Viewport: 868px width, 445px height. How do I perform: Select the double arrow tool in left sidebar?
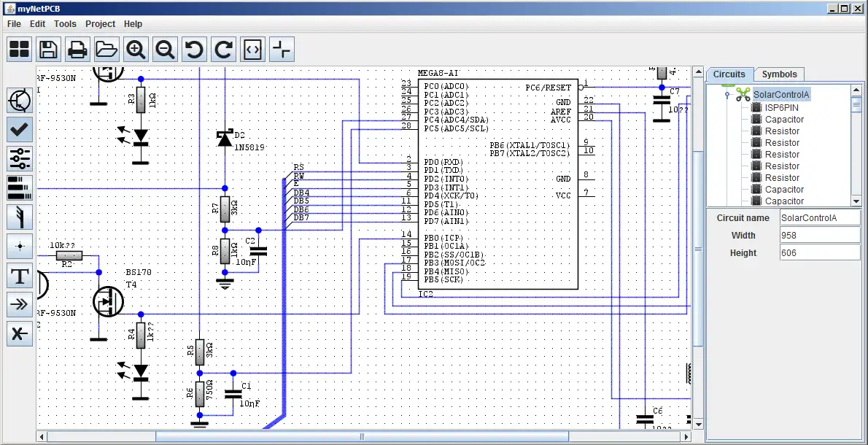pyautogui.click(x=20, y=304)
